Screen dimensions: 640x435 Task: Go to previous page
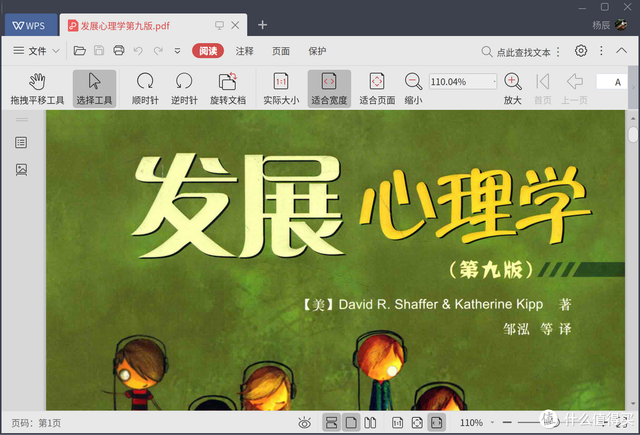pos(574,89)
